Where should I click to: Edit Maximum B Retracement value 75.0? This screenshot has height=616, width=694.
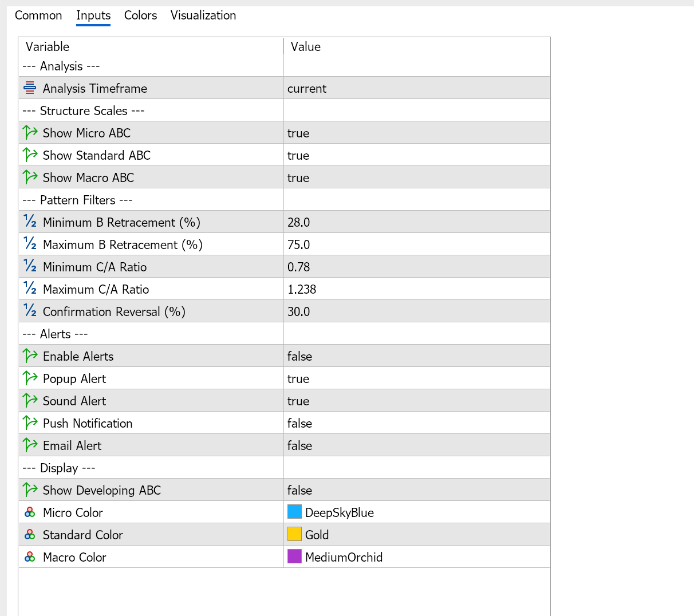(417, 244)
